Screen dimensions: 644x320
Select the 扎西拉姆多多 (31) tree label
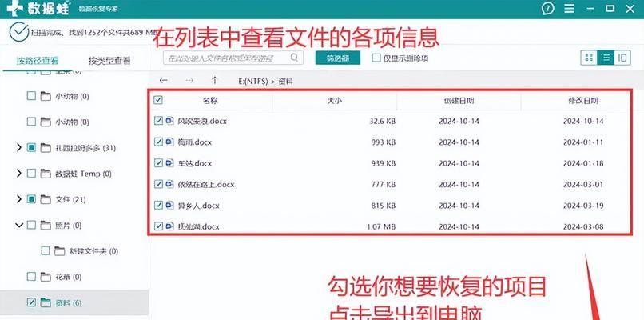pyautogui.click(x=85, y=148)
